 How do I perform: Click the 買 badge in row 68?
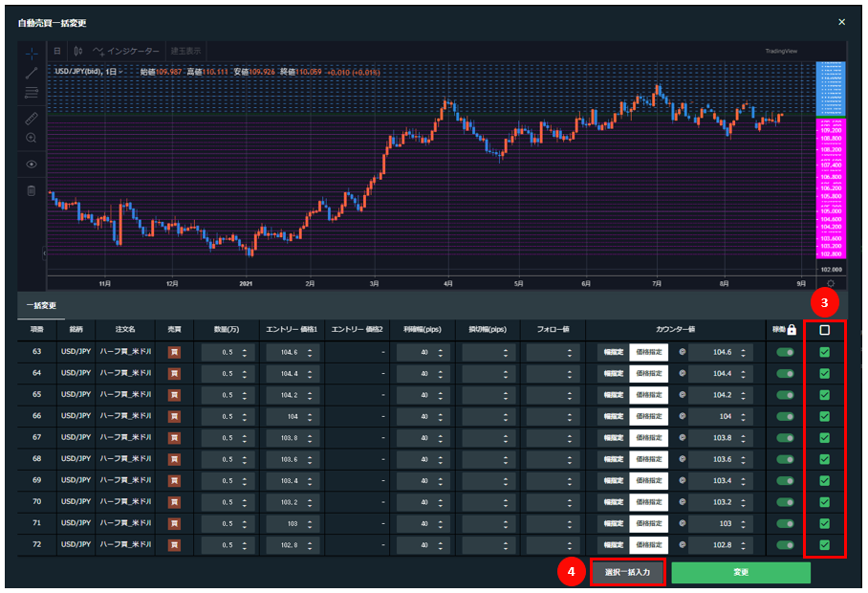(174, 459)
